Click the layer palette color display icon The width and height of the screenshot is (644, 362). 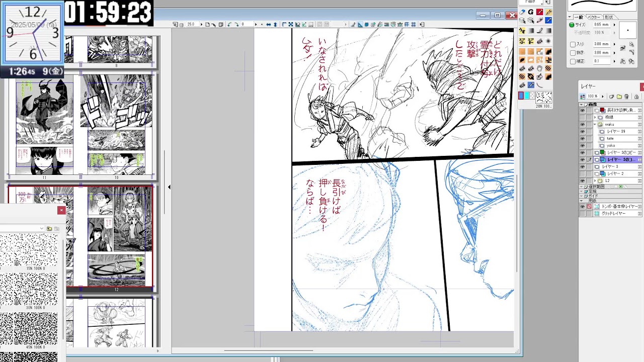582,97
